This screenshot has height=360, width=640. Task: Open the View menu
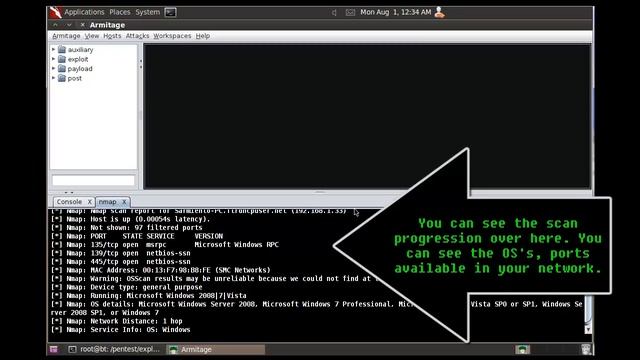pos(91,36)
